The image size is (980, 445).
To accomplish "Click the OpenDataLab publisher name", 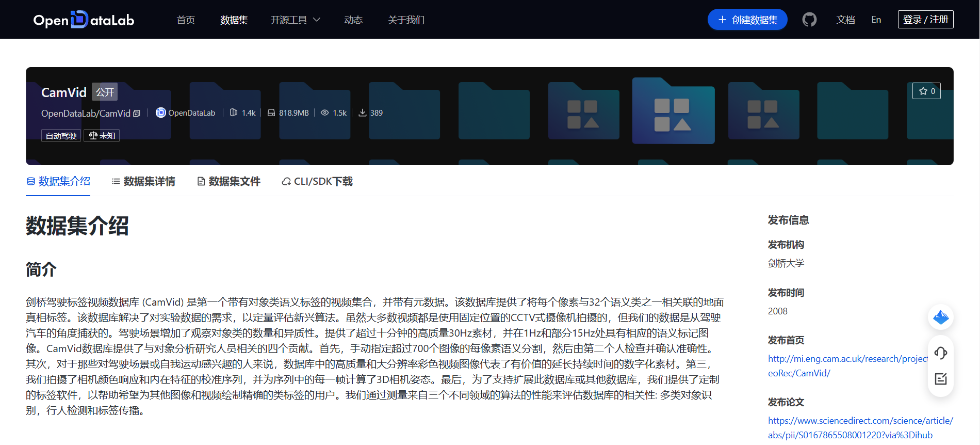I will point(192,113).
